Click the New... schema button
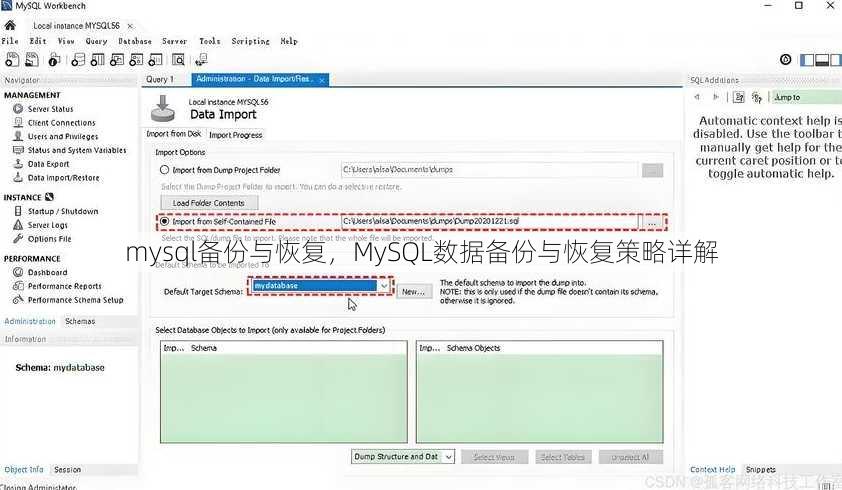This screenshot has height=490, width=842. coord(413,292)
